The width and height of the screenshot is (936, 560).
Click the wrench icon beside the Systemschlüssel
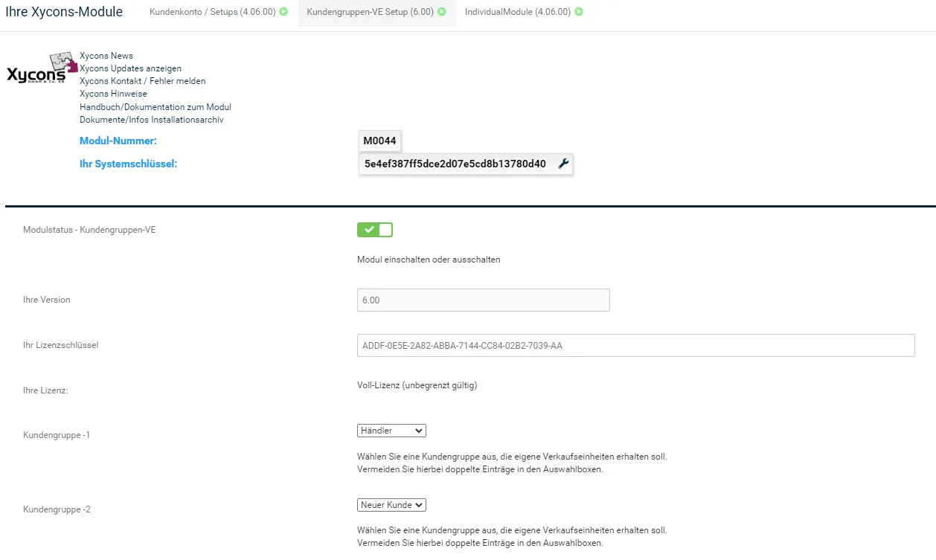click(x=563, y=164)
